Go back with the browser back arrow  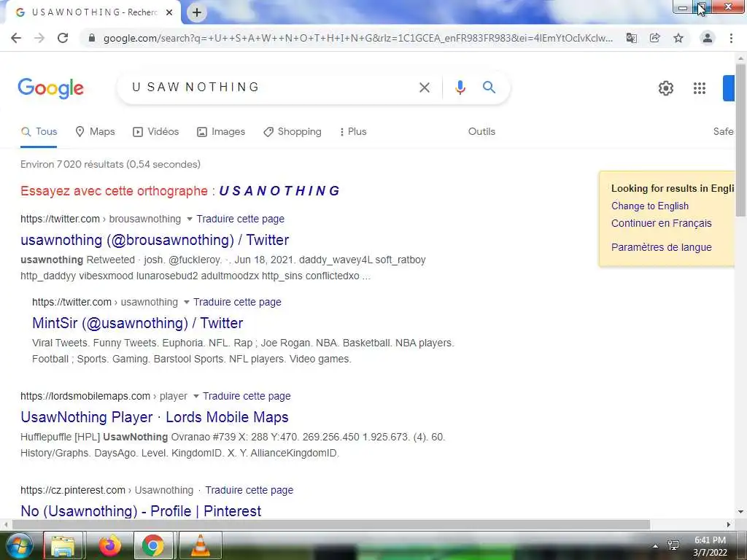pos(16,38)
